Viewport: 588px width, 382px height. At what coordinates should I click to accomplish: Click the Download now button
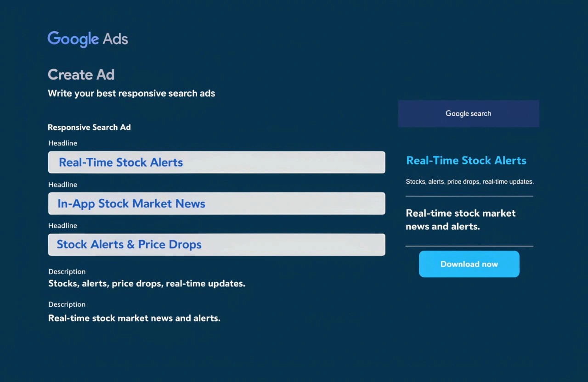pyautogui.click(x=469, y=264)
